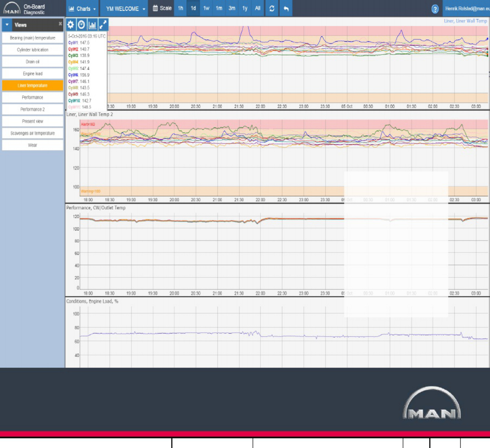Screen dimensions: 490x448
Task: Open the Performance view
Action: coord(33,98)
